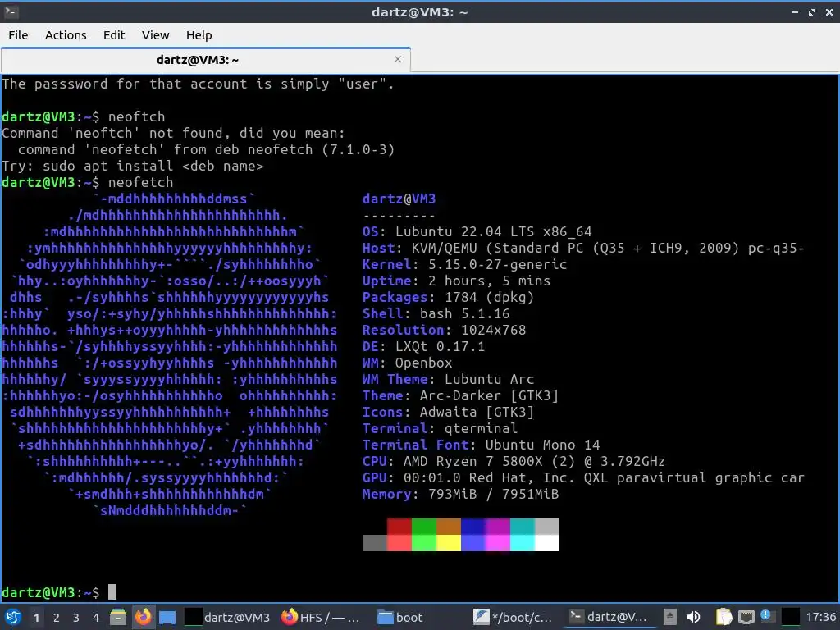Click the 'Terminal: qterminal' line
The image size is (840, 630).
tap(440, 428)
